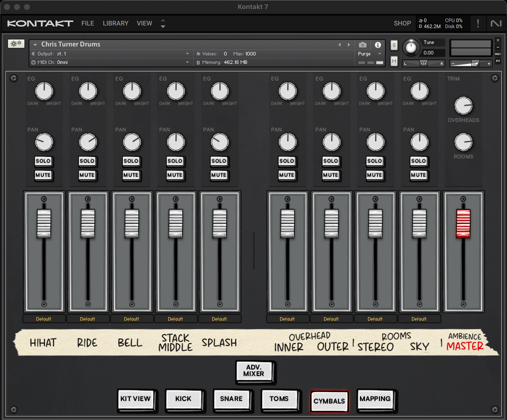This screenshot has width=507, height=420.
Task: Open the FILE menu
Action: 87,24
